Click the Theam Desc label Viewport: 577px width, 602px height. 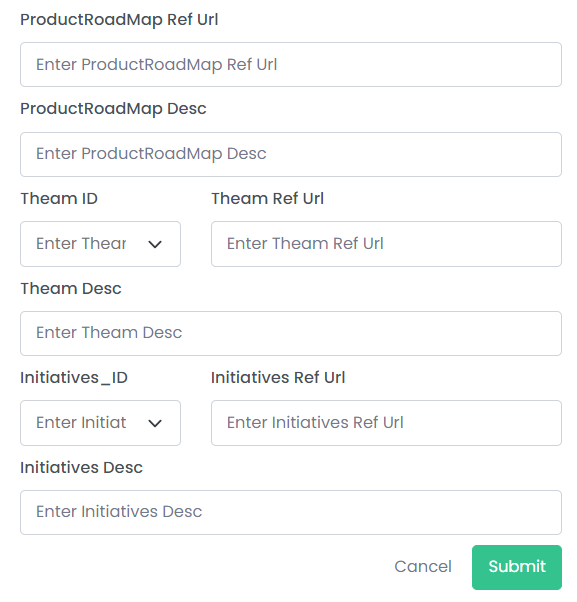(71, 289)
